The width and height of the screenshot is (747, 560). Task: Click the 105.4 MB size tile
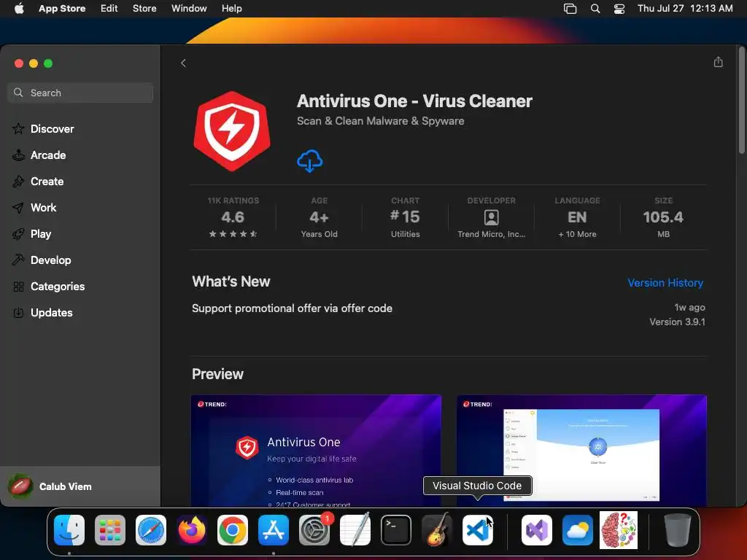[x=663, y=217]
